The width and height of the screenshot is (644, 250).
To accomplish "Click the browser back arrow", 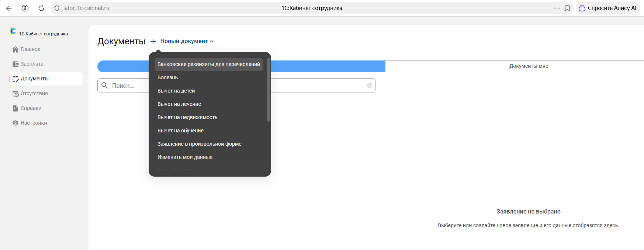I will pyautogui.click(x=9, y=8).
